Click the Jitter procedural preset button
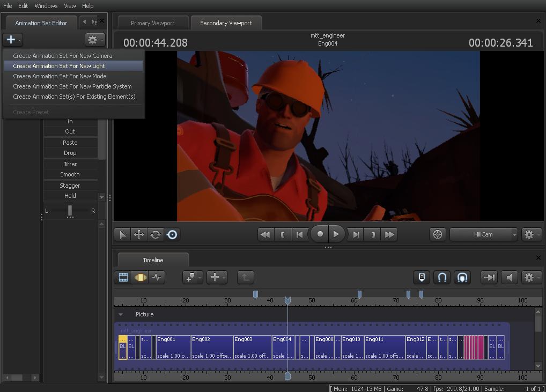This screenshot has height=392, width=546. click(x=70, y=164)
